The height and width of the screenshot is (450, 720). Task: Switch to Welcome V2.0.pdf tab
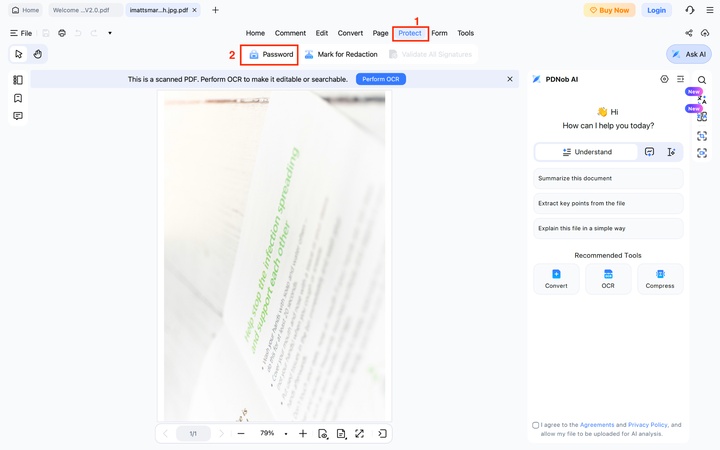tap(85, 10)
